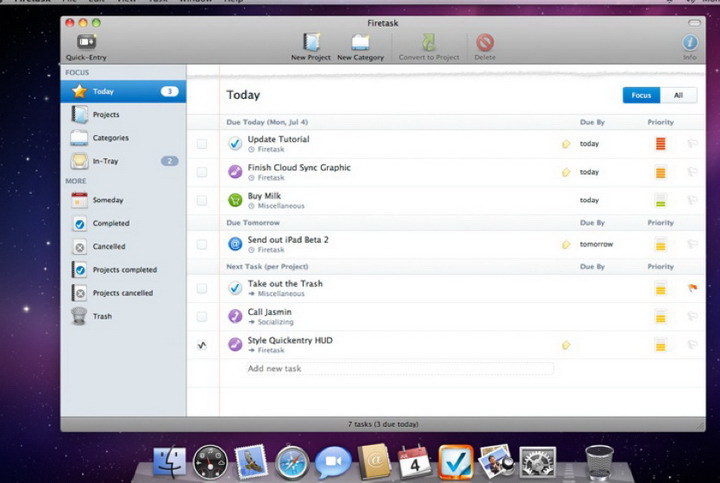Click in the Add new task field
Viewport: 720px width, 483px height.
[399, 368]
